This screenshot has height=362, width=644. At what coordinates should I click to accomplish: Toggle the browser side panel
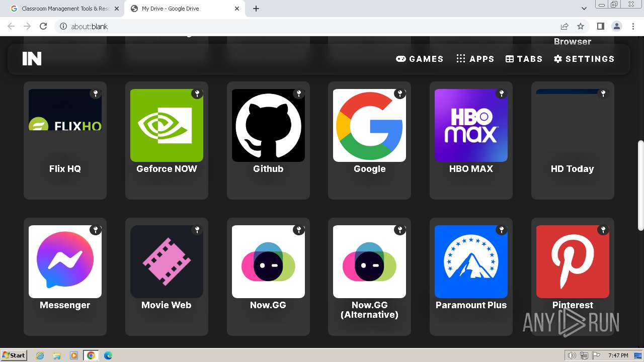click(600, 26)
